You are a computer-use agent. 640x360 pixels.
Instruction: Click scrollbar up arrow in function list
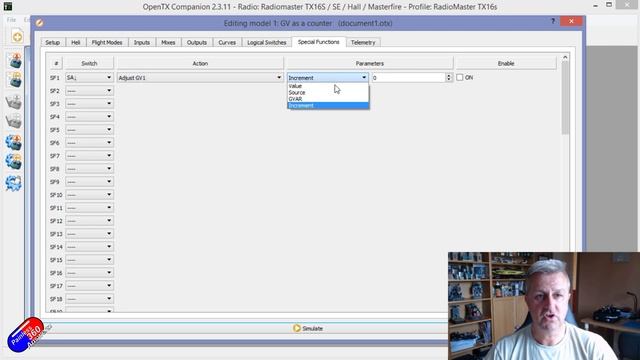point(565,57)
